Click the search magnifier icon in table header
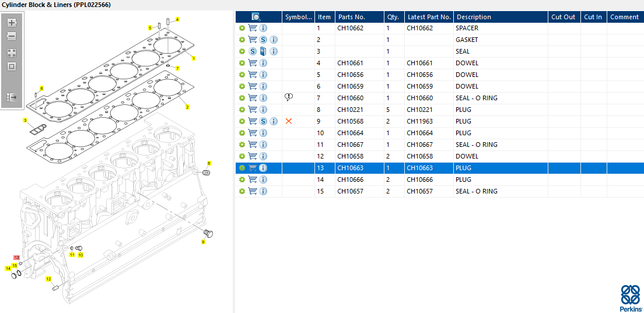644x313 pixels. pos(256,17)
